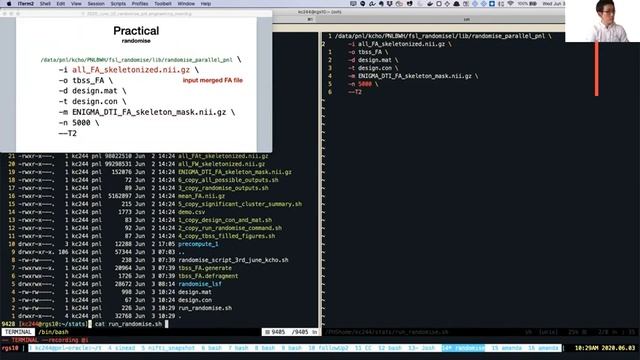Screen dimensions: 640x360
Task: Click mean_FA.nii.gz in the listing
Action: (x=201, y=196)
